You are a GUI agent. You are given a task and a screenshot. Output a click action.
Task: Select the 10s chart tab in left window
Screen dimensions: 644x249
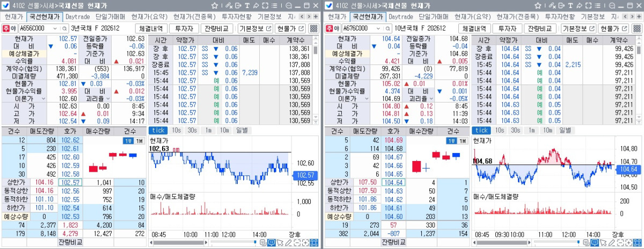[x=177, y=130]
